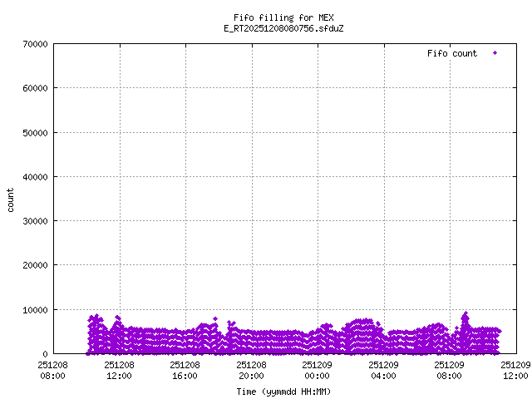Image resolution: width=532 pixels, height=399 pixels.
Task: Click the 40000 y-axis tick label
Action: 32,177
